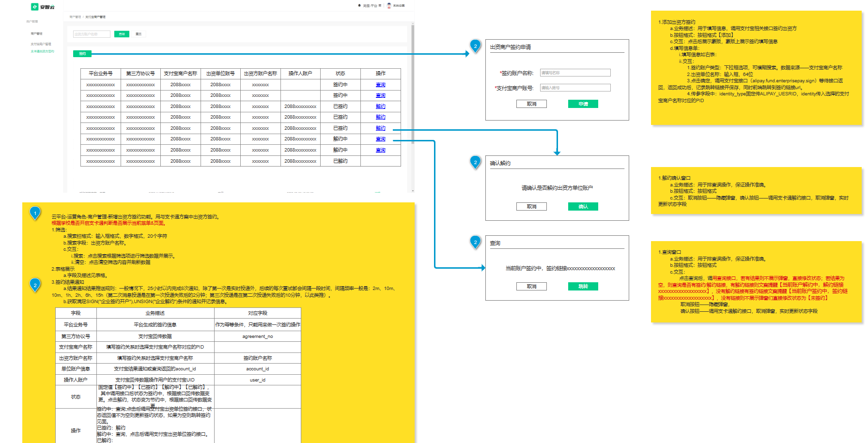Image resolution: width=868 pixels, height=443 pixels.
Task: Click the 商户管理 breadcrumb link
Action: pyautogui.click(x=75, y=17)
